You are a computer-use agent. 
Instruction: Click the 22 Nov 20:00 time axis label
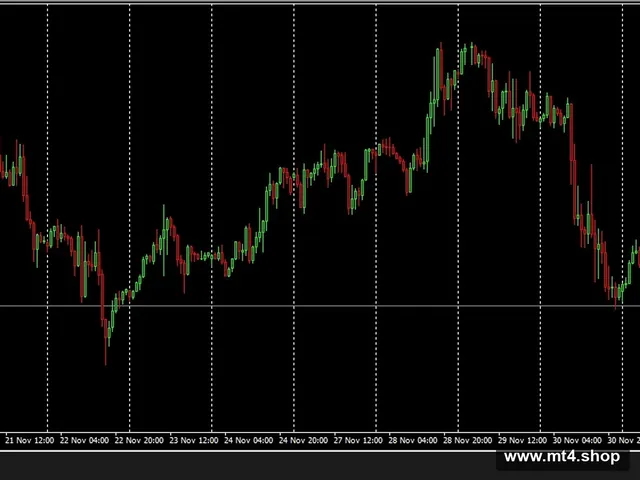[x=139, y=440]
